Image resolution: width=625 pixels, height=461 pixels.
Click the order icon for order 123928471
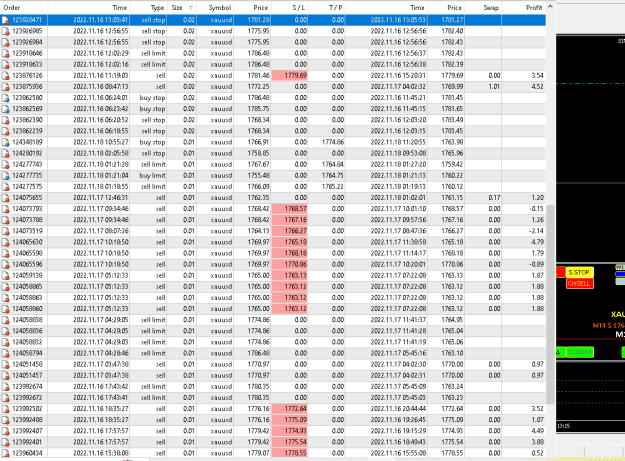click(6, 20)
